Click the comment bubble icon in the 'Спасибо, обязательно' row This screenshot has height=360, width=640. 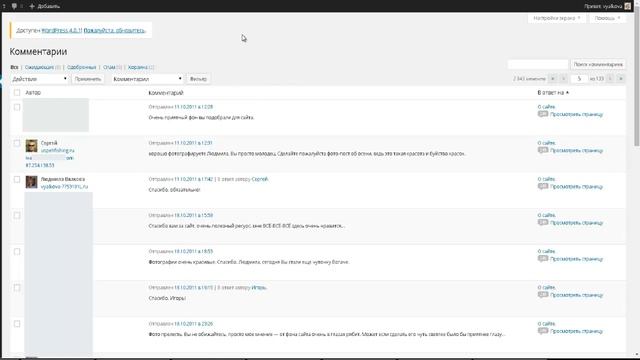(543, 187)
